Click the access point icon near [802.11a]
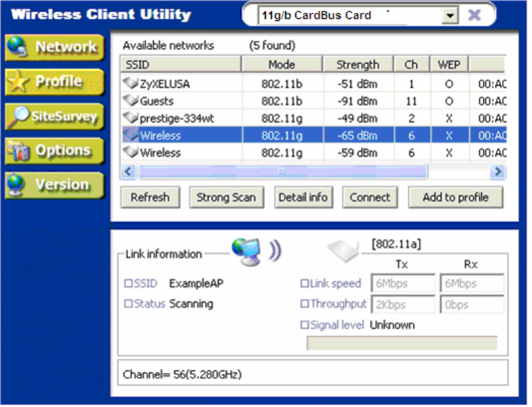Screen dimensions: 532x407 (343, 252)
